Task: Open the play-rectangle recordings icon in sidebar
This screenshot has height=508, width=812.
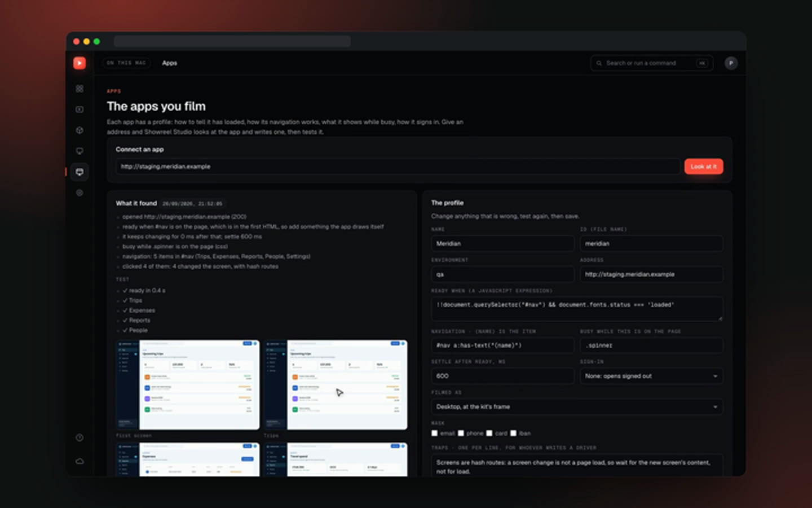Action: [x=80, y=110]
